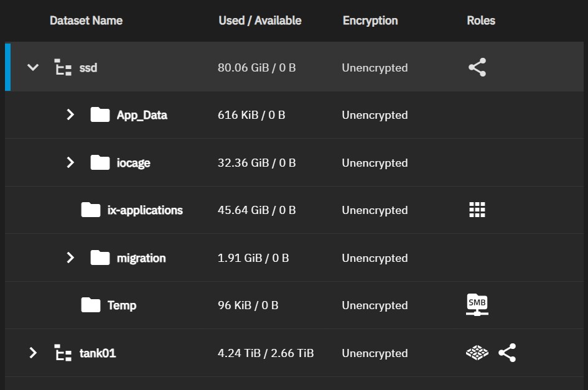The width and height of the screenshot is (588, 390).
Task: Click the ssd pool tree icon
Action: pos(63,68)
